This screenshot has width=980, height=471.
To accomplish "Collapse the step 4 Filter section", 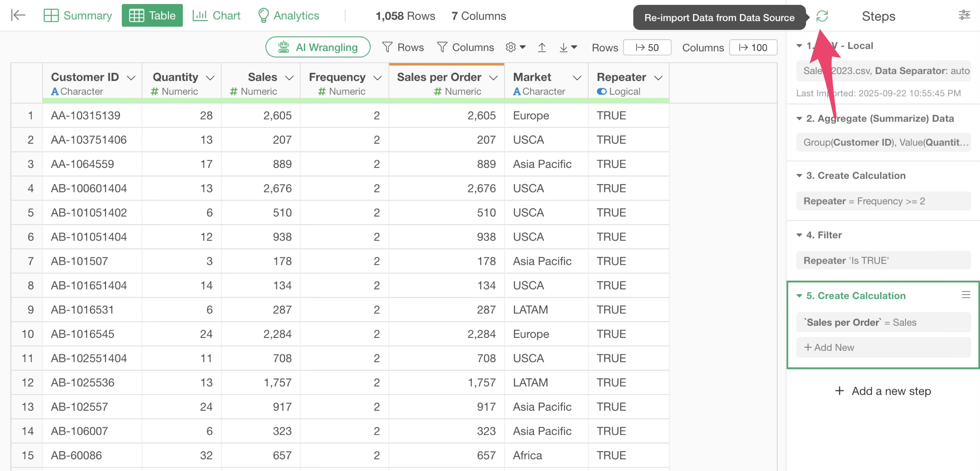I will [799, 235].
